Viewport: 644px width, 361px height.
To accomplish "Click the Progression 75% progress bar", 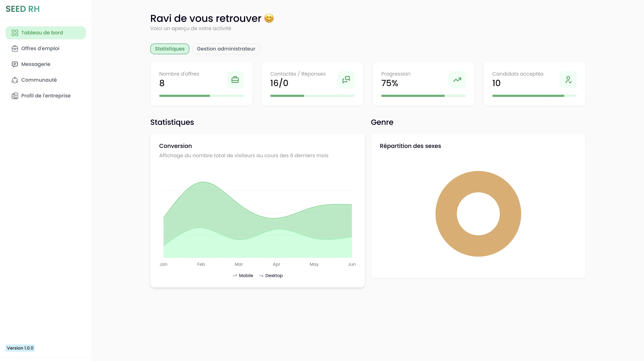I will 423,96.
